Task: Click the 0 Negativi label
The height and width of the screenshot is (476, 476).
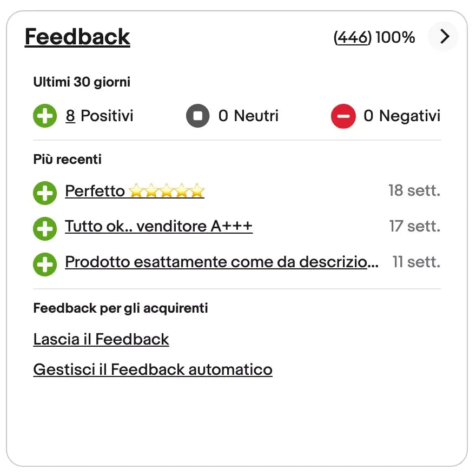Action: pyautogui.click(x=402, y=116)
